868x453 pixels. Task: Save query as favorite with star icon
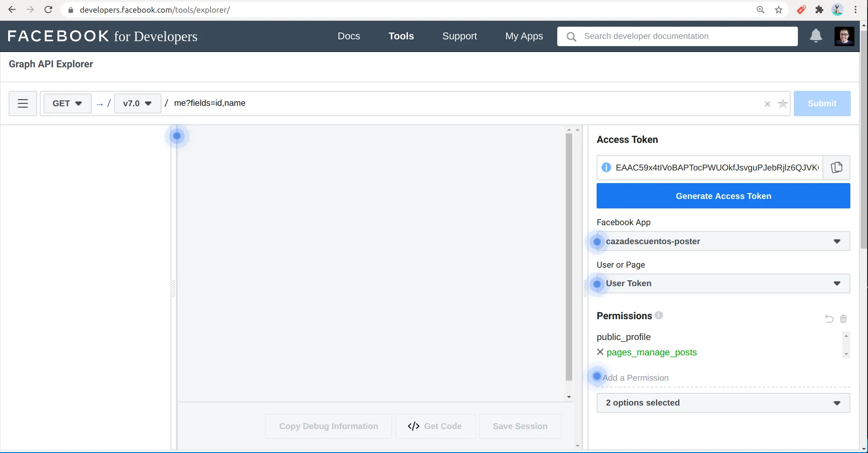(x=783, y=104)
